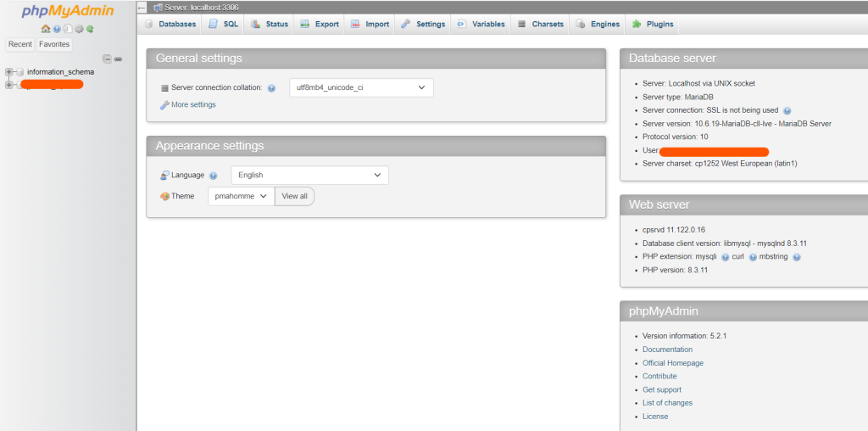Viewport: 868px width, 431px height.
Task: Click 'Server: Localhost via UNIX socket' text
Action: (698, 84)
